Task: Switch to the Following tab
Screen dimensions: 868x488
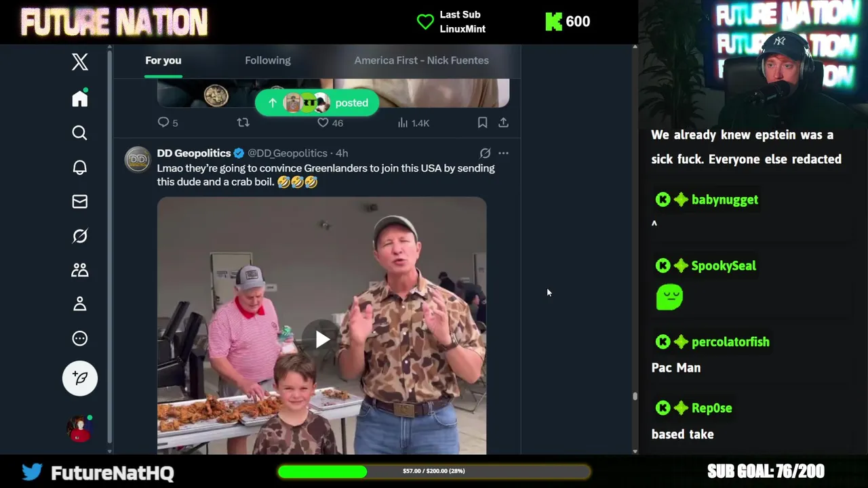Action: 268,60
